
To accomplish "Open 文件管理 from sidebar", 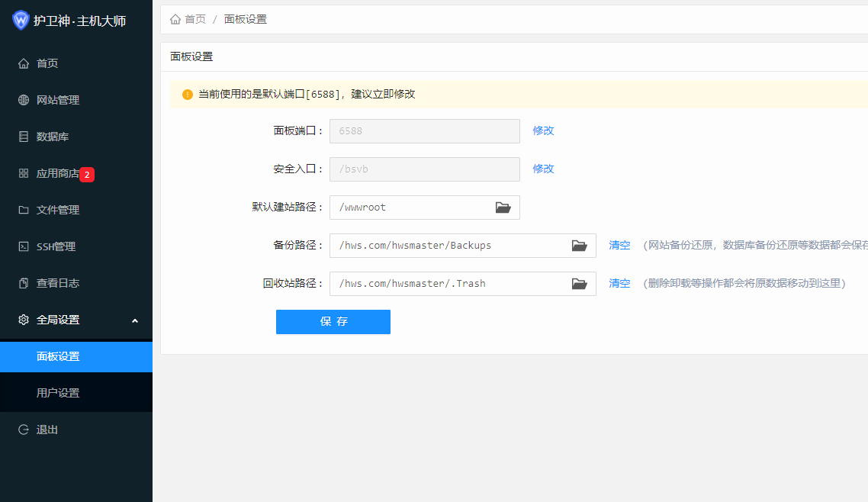I will (x=58, y=210).
